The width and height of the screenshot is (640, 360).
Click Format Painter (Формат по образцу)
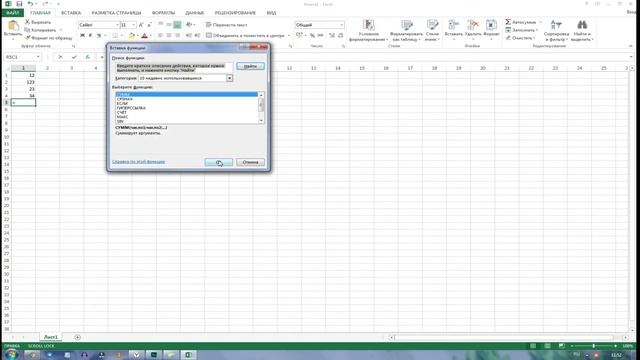point(49,38)
